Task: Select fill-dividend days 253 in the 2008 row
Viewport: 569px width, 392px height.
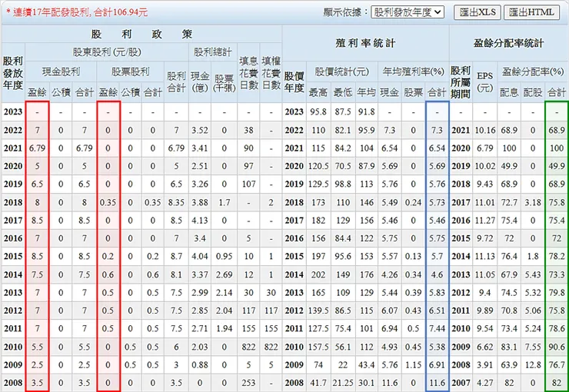Action: [x=248, y=383]
